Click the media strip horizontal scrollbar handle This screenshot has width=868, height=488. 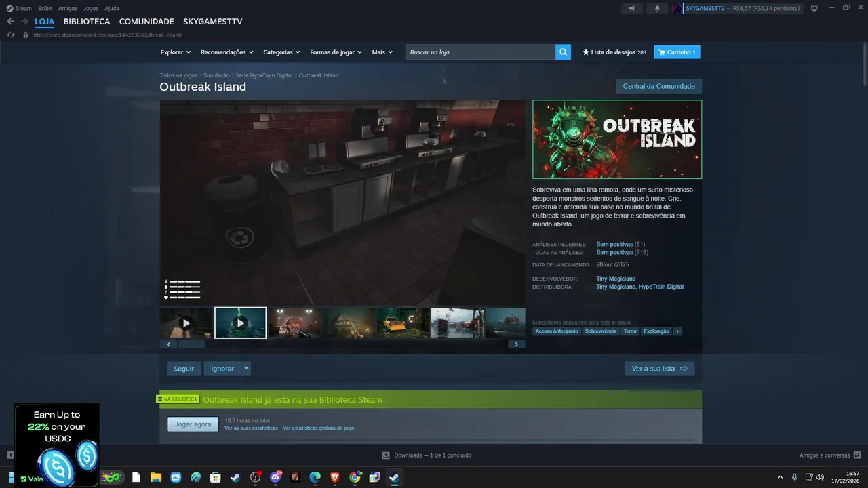coord(191,344)
